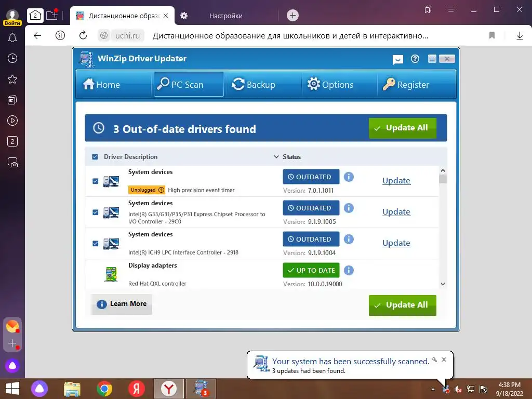Uncheck the Express Chipset Processor driver checkbox
This screenshot has width=532, height=399.
96,212
